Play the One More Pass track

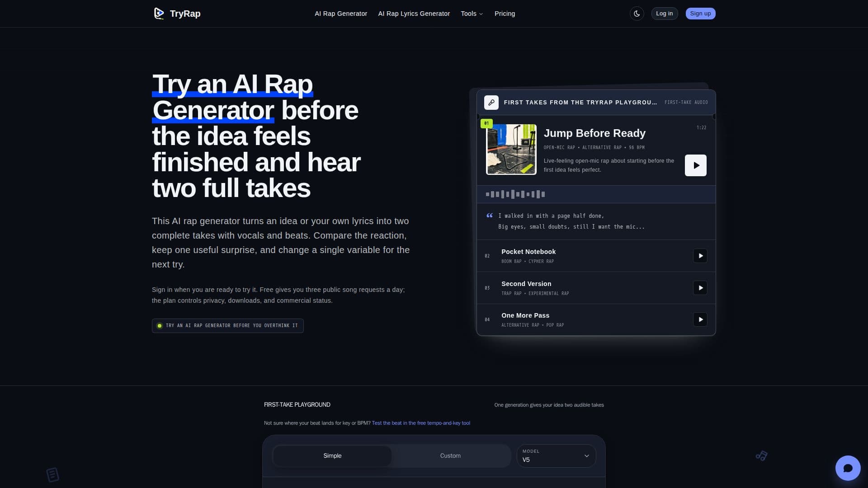point(700,319)
